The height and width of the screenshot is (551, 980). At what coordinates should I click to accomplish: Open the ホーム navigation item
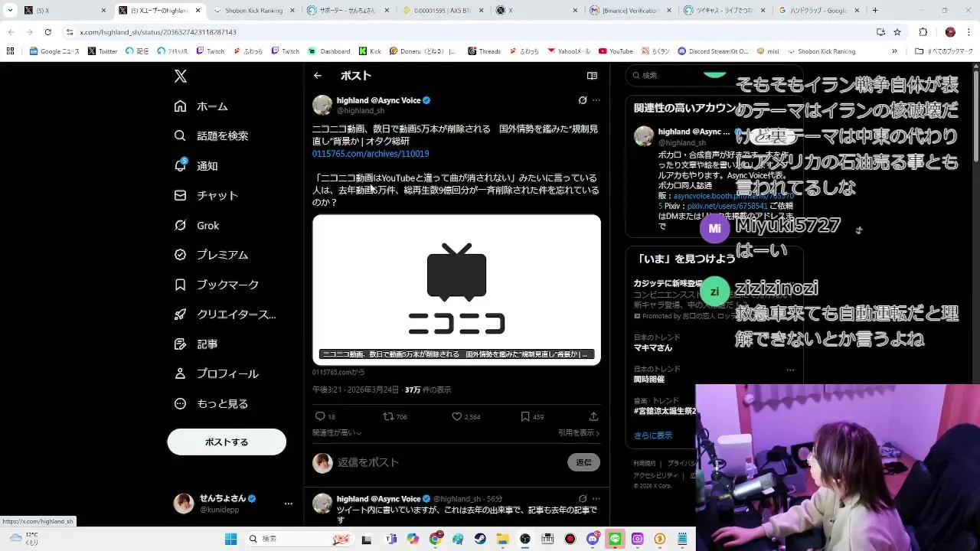(x=201, y=106)
